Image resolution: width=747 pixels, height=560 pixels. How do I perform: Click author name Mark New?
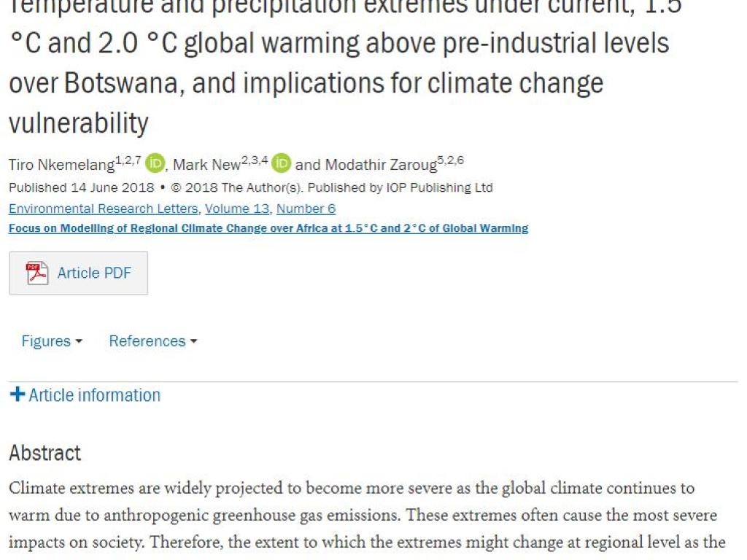[x=206, y=165]
